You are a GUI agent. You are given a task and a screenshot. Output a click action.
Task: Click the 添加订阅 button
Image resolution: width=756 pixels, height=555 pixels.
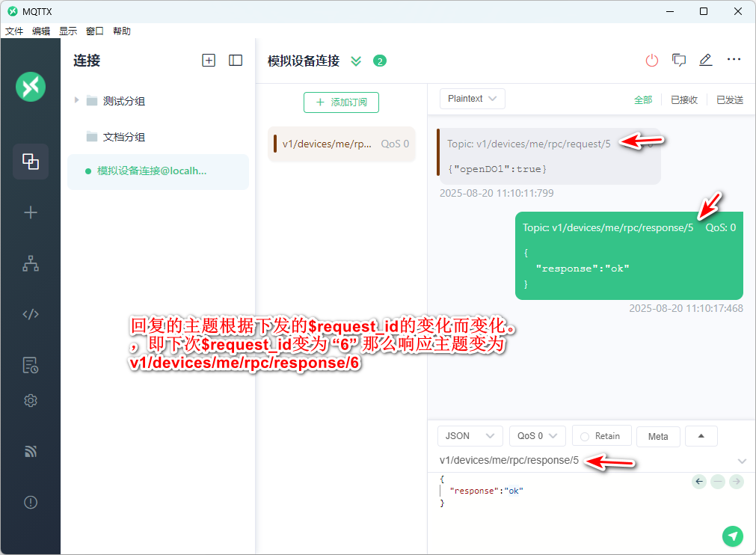[x=341, y=102]
